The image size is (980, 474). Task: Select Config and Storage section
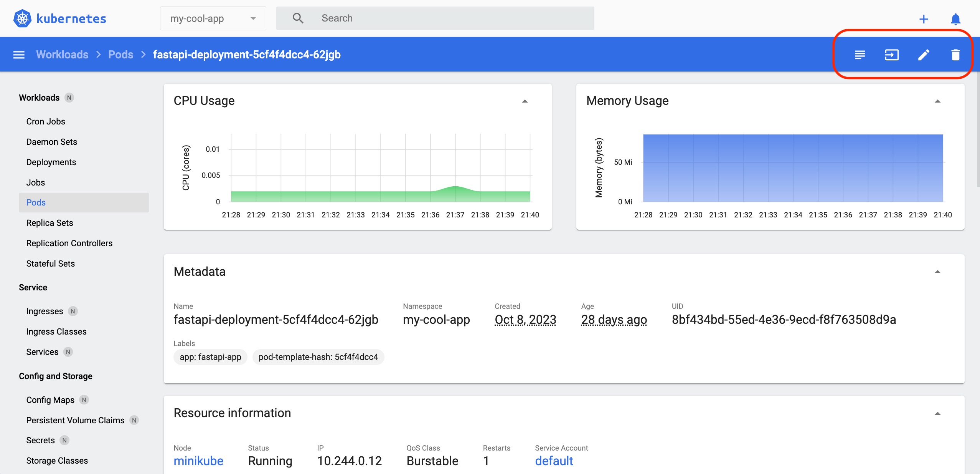pos(56,376)
